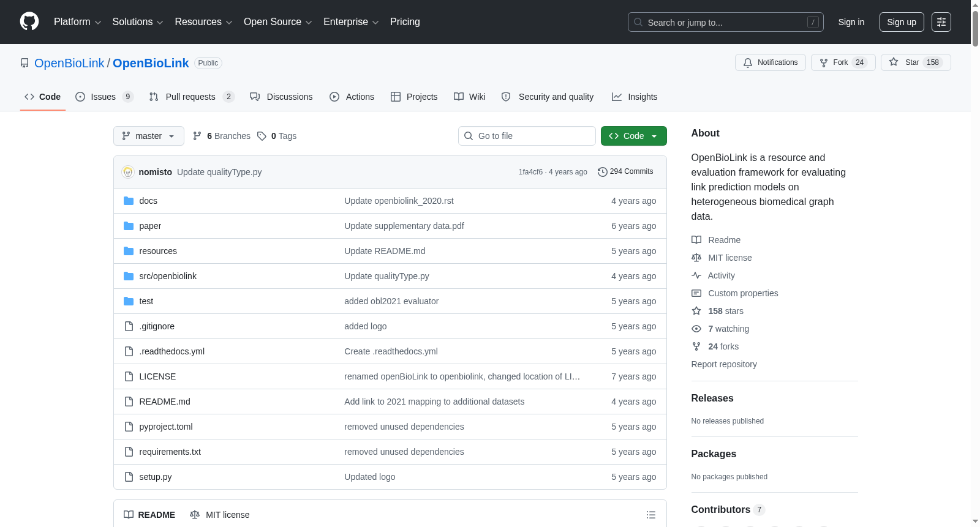Open the src/openbiolink folder icon
The image size is (980, 527).
129,276
